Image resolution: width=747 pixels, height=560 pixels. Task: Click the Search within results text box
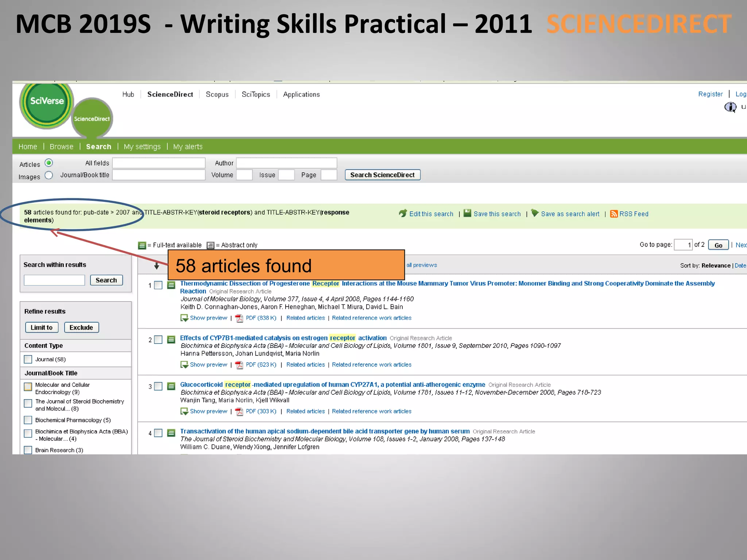pyautogui.click(x=54, y=280)
